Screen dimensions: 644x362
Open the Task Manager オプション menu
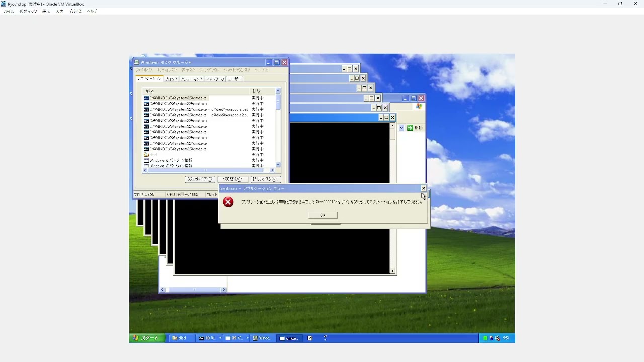[167, 70]
